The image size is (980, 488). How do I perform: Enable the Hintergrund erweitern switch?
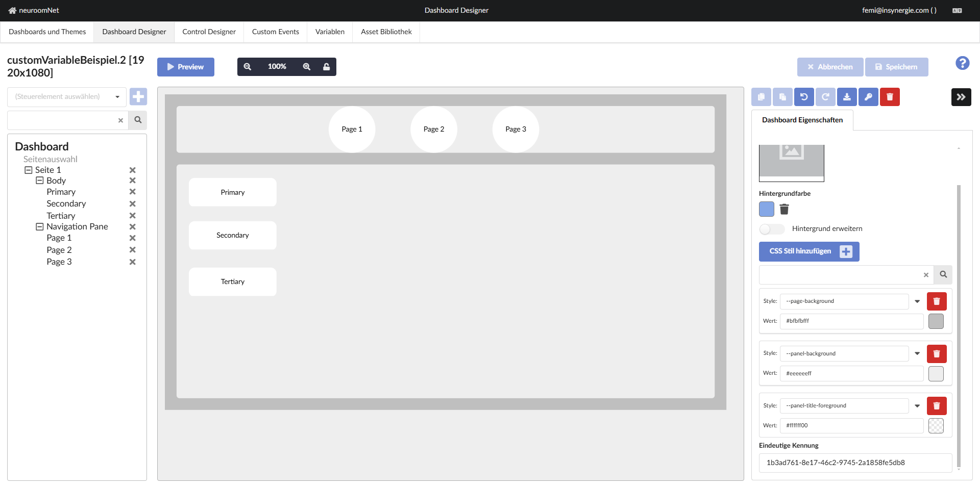coord(771,229)
